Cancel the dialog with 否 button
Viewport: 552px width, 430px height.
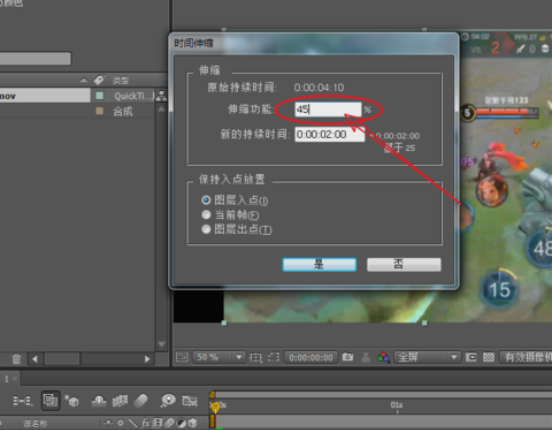[x=404, y=264]
